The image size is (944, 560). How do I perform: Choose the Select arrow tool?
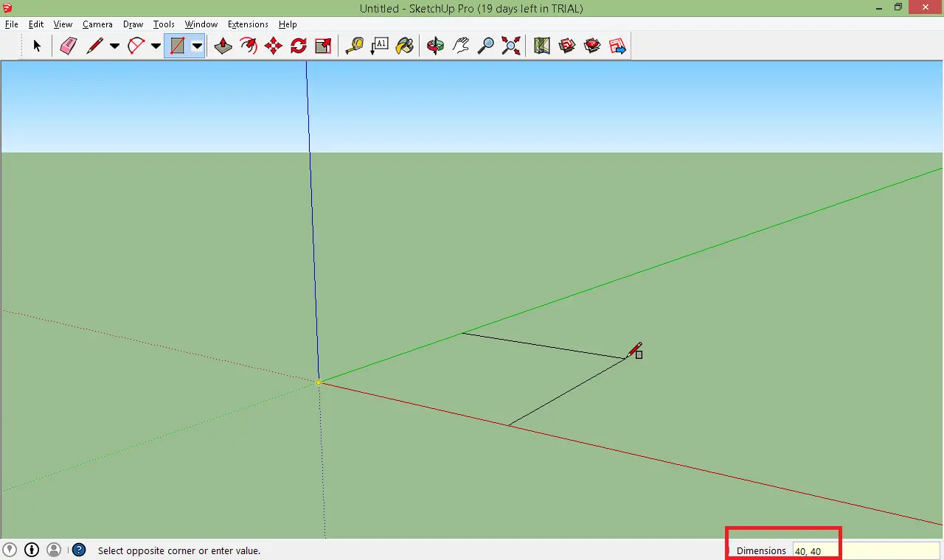(x=37, y=46)
